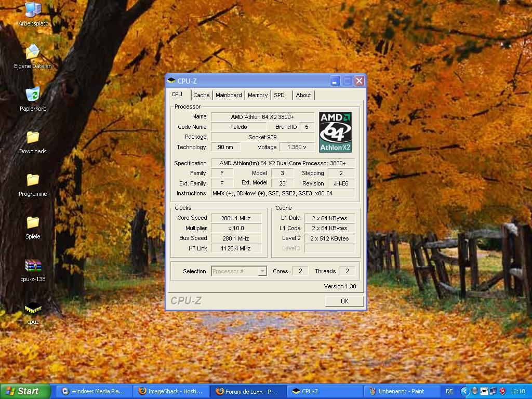Select the Programme folder icon

click(33, 184)
